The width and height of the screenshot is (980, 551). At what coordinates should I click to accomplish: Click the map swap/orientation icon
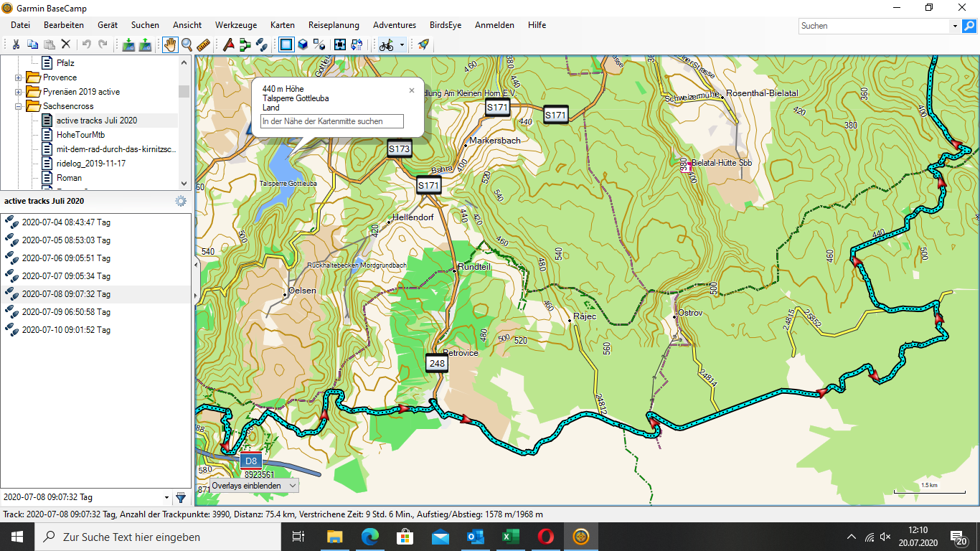(x=357, y=44)
